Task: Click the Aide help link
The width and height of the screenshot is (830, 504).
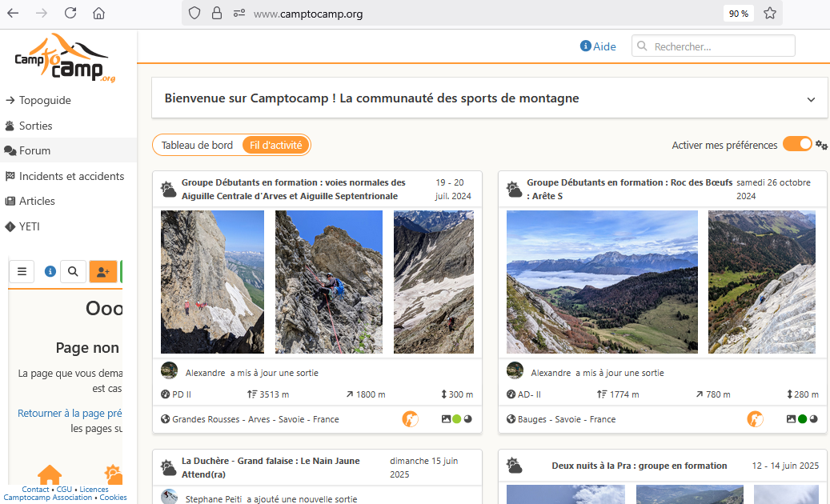Action: click(598, 46)
